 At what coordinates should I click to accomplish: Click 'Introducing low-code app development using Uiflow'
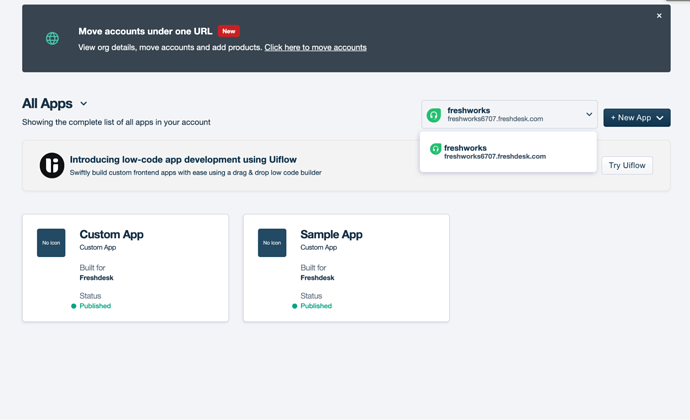(183, 159)
